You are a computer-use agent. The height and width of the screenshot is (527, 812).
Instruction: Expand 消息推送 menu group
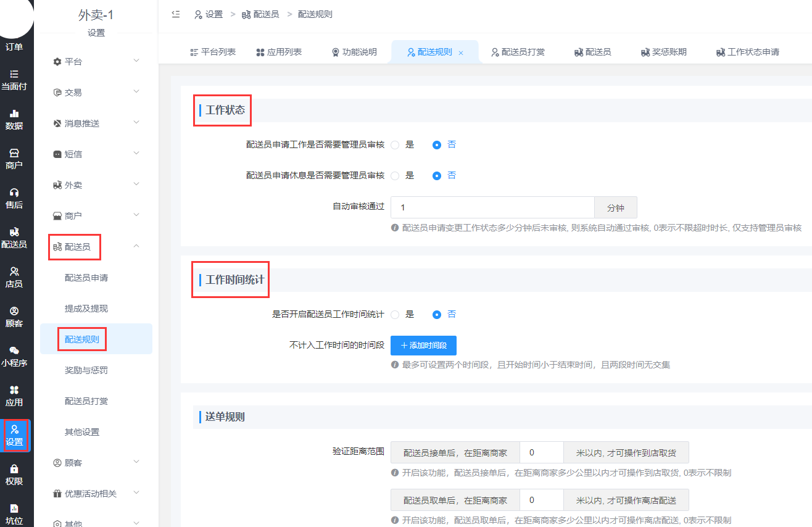tap(96, 123)
